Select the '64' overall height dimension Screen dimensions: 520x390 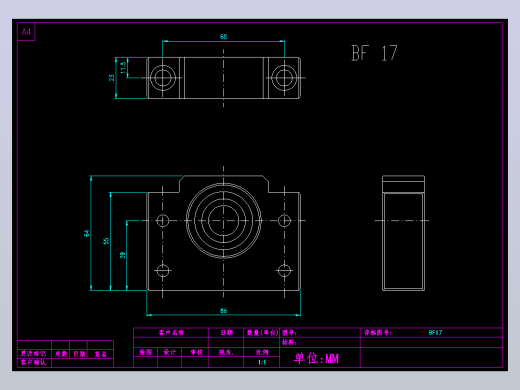tap(87, 233)
